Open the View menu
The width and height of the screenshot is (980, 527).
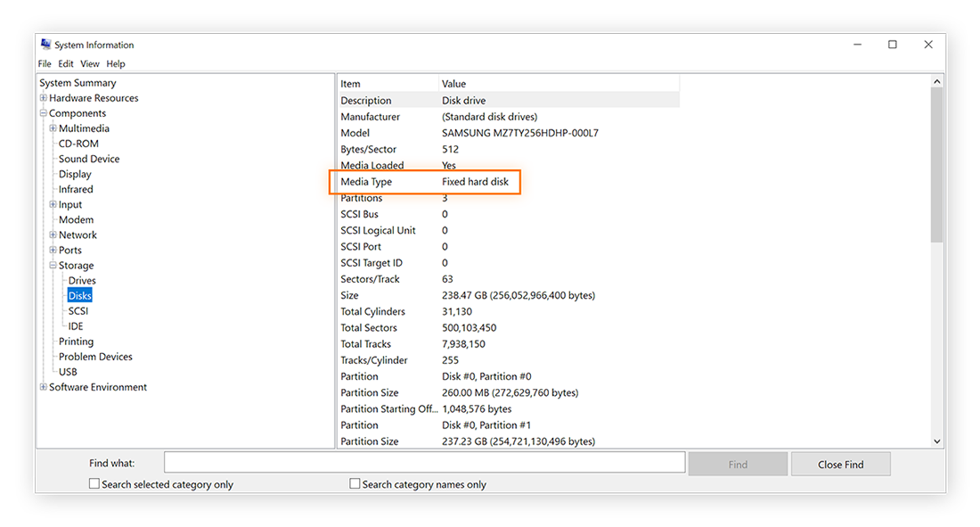89,63
